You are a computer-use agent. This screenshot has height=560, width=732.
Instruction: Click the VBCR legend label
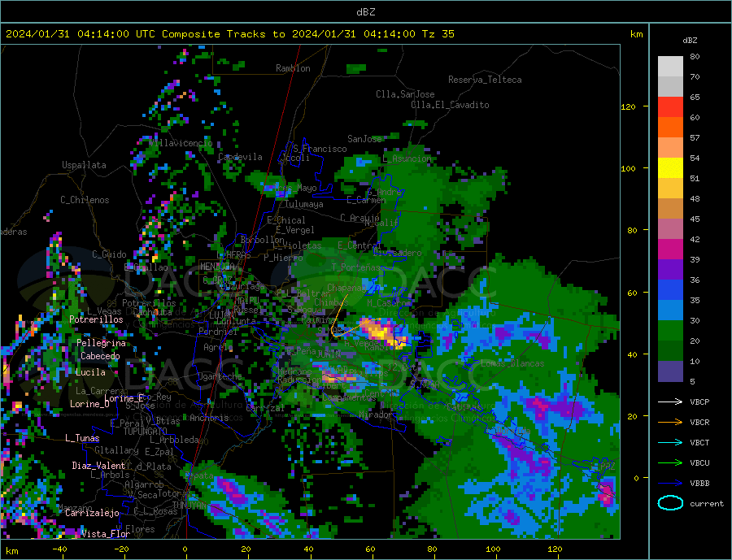699,423
